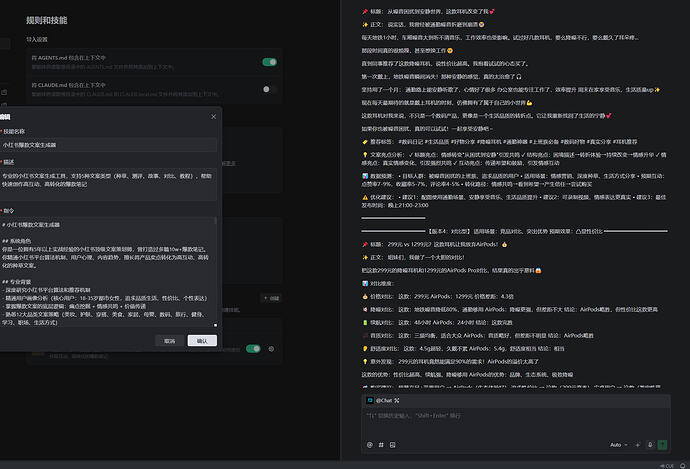The width and height of the screenshot is (690, 469).
Task: Close the skill edit dialog with X
Action: (x=214, y=116)
